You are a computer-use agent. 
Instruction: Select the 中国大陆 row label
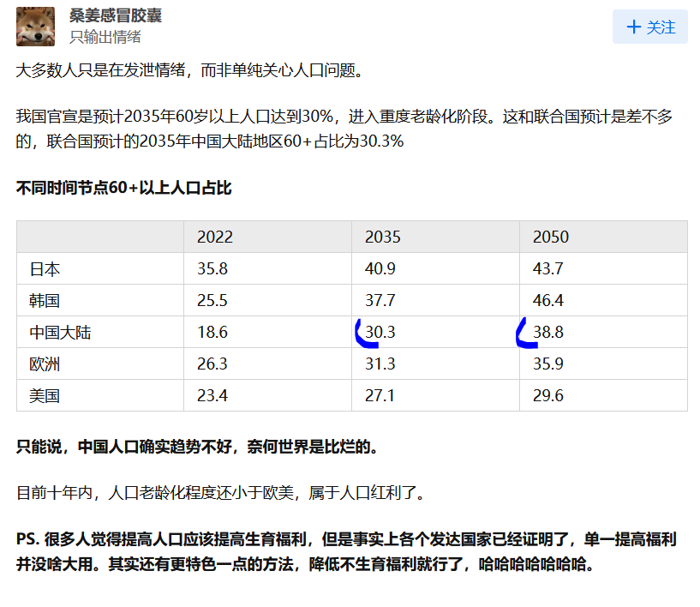point(60,333)
